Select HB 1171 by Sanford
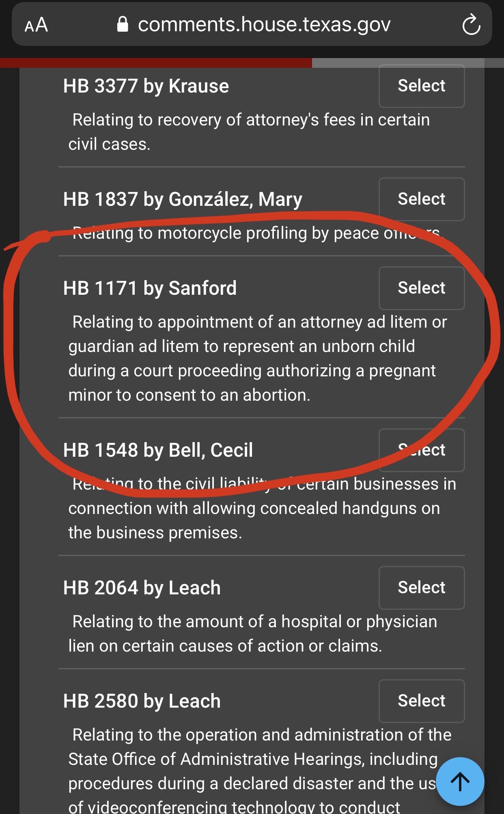This screenshot has height=814, width=504. (x=421, y=288)
